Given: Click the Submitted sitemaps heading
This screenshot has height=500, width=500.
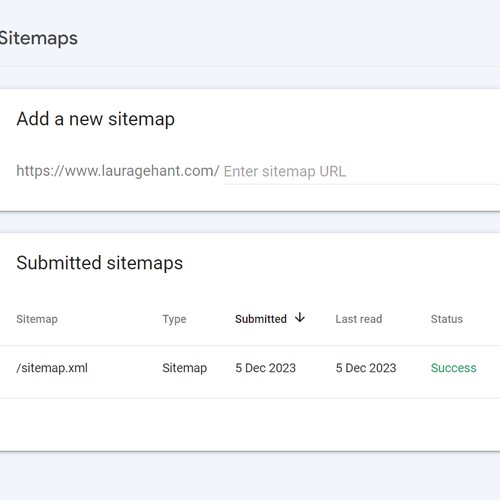Looking at the screenshot, I should [99, 263].
